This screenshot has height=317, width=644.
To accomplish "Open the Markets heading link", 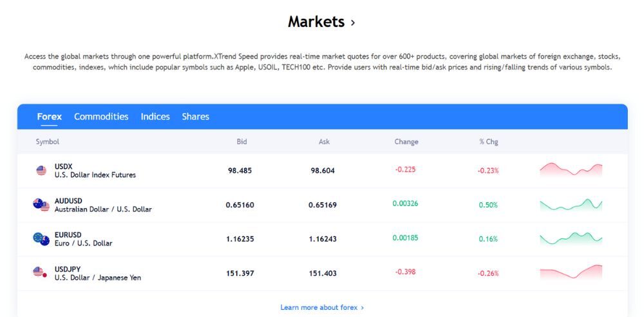I will click(316, 22).
